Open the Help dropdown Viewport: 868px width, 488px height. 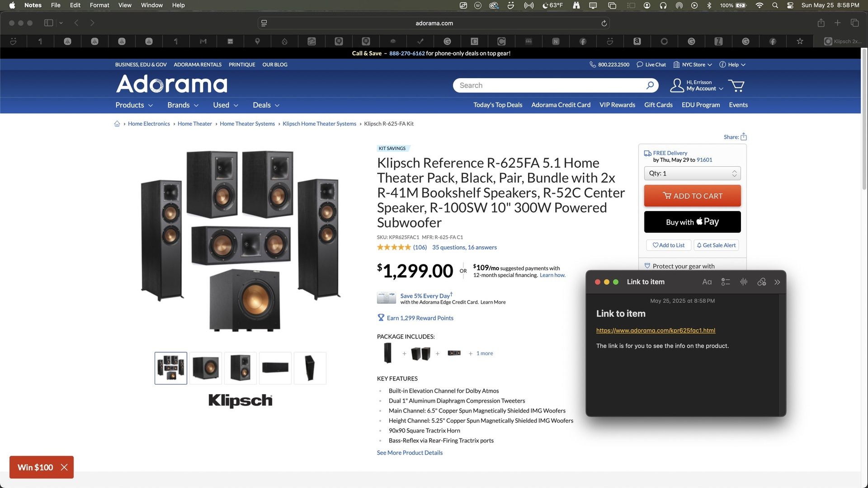click(x=732, y=65)
